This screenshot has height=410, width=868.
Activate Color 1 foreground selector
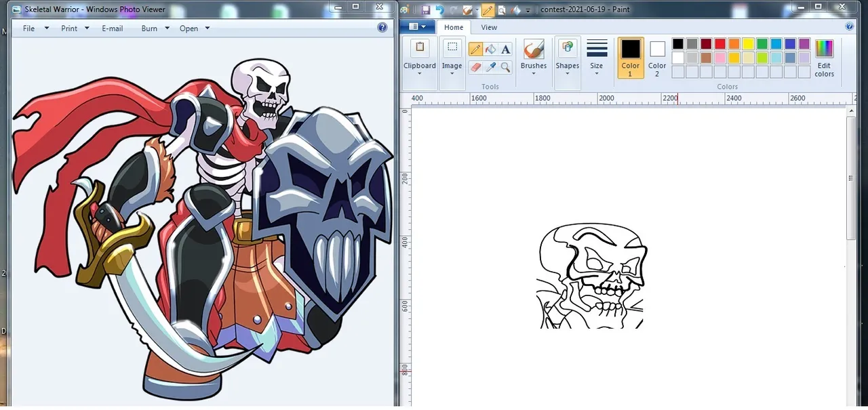pyautogui.click(x=631, y=58)
